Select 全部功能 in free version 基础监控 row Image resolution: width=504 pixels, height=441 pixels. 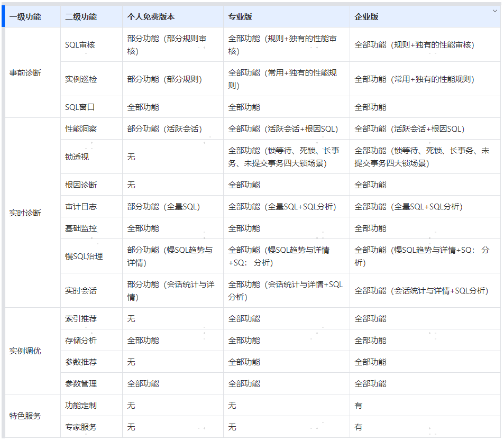pyautogui.click(x=172, y=228)
